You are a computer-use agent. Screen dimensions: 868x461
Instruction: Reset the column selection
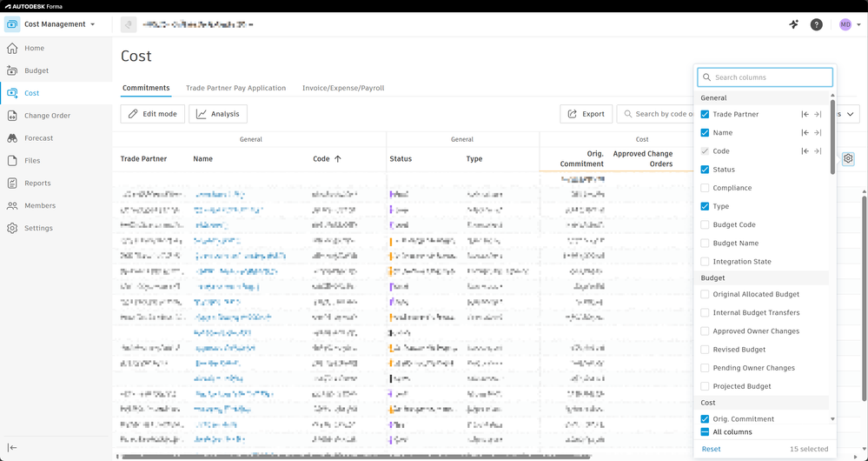pyautogui.click(x=712, y=450)
